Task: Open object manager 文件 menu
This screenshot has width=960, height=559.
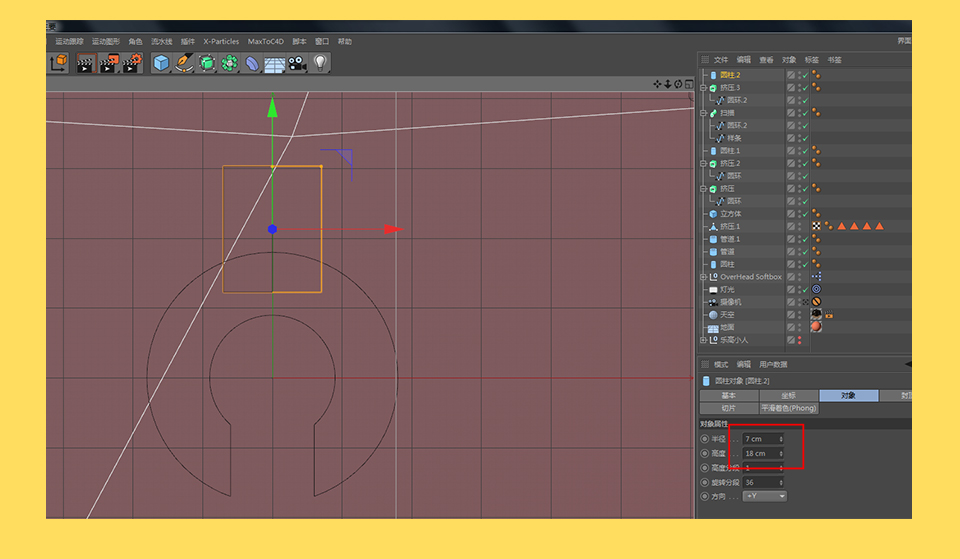Action: pos(721,60)
